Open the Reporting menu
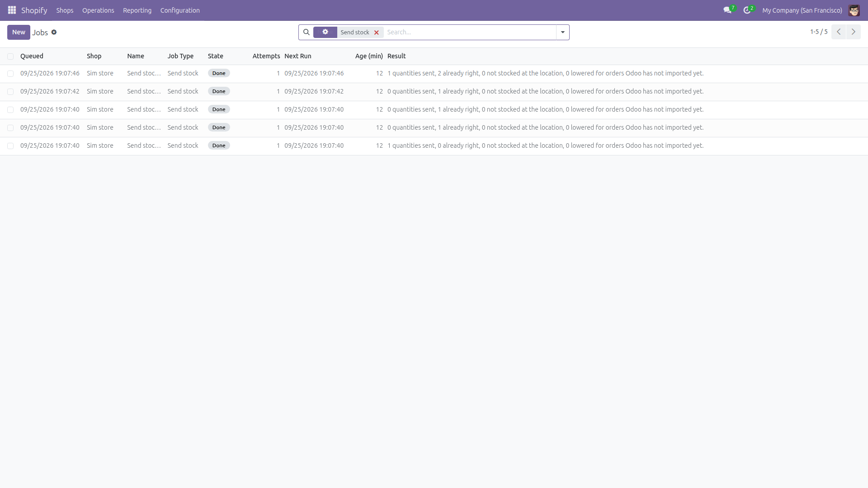 click(137, 10)
